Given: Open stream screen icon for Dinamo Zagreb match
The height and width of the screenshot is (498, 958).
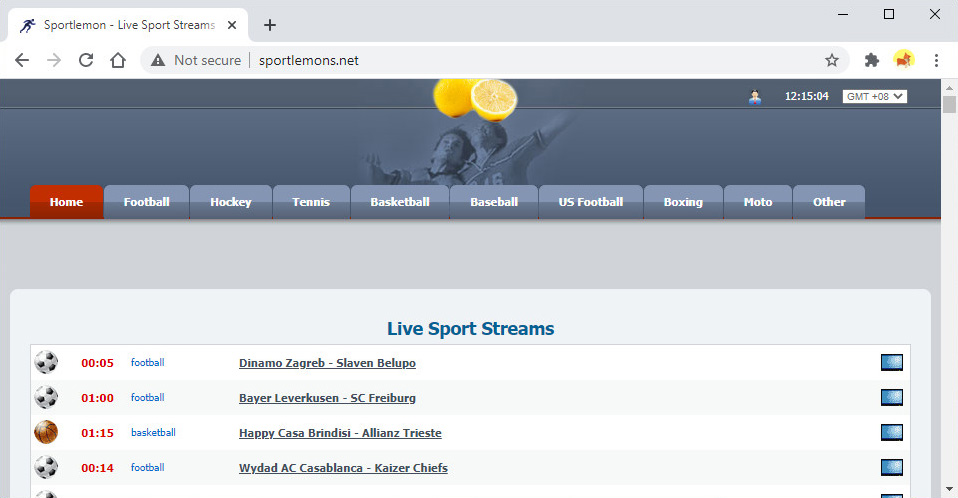Looking at the screenshot, I should (892, 362).
